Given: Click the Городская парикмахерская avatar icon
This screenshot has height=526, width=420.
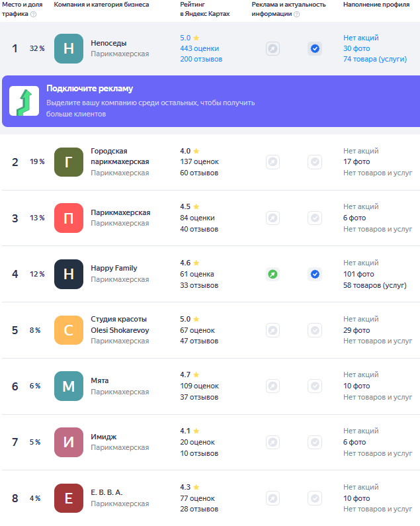Looking at the screenshot, I should coord(69,162).
